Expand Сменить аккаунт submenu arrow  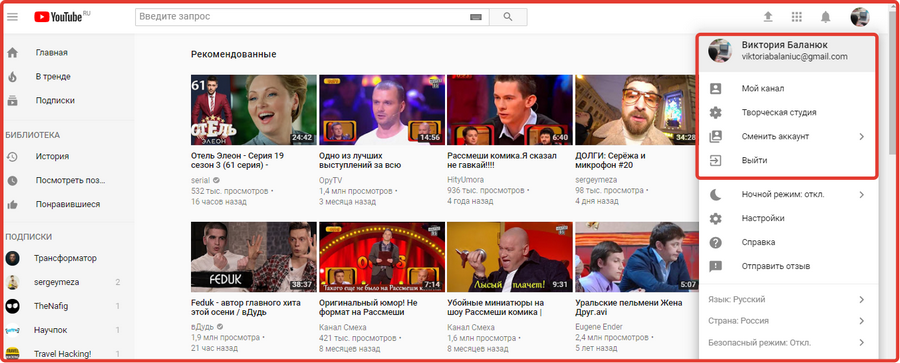coord(862,137)
